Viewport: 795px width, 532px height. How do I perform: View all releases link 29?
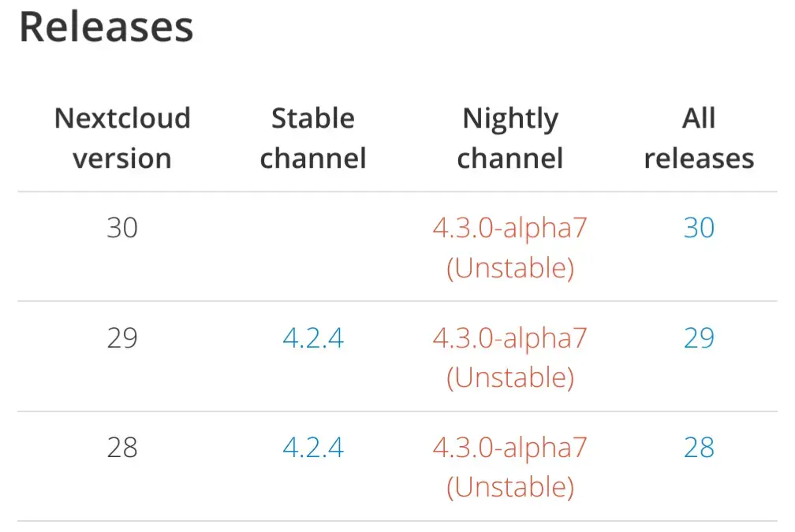coord(699,337)
